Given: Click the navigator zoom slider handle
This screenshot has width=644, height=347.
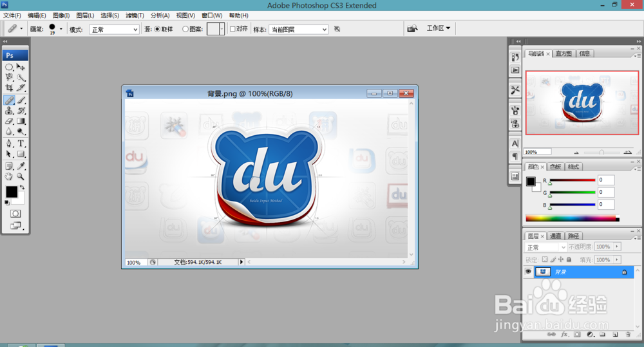Looking at the screenshot, I should [601, 153].
